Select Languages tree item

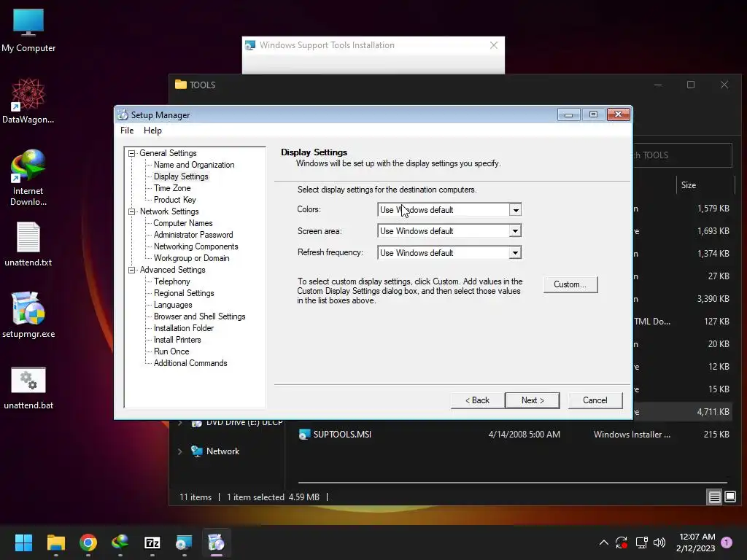tap(173, 305)
